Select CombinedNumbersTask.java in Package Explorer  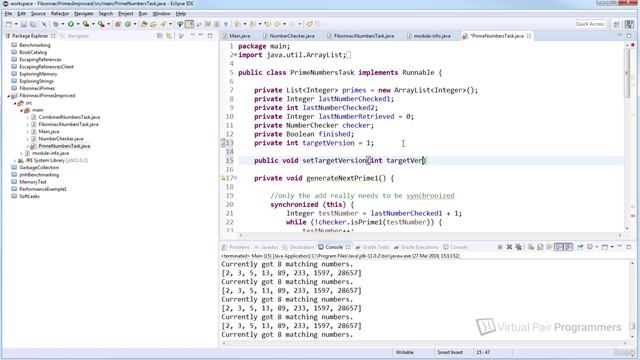click(69, 117)
